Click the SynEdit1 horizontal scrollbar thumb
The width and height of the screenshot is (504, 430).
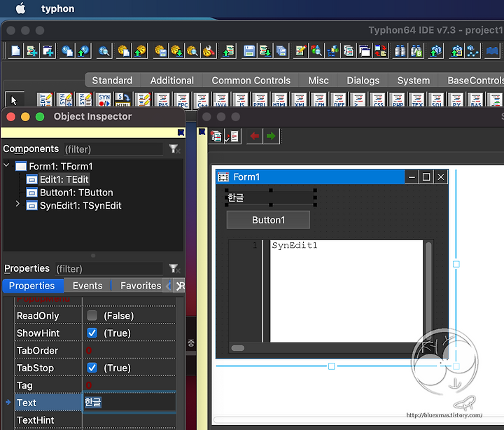click(x=238, y=348)
